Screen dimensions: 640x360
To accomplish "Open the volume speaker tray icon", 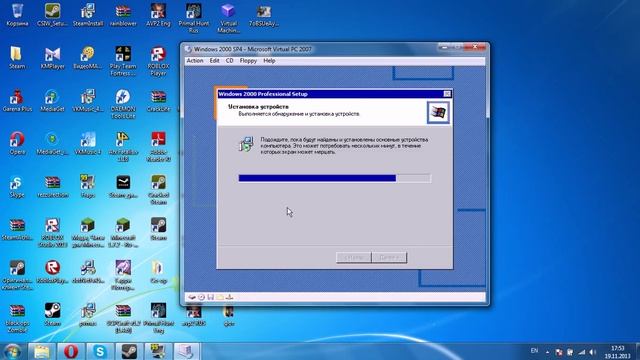I will pyautogui.click(x=593, y=352).
